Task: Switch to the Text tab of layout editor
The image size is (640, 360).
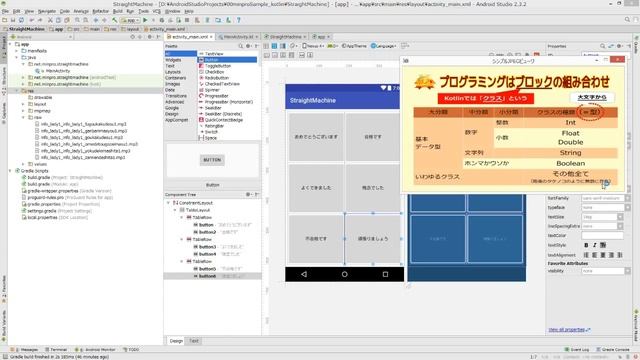Action: point(194,341)
